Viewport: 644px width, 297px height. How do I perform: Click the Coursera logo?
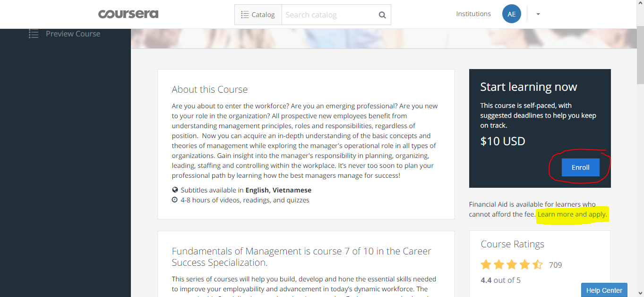coord(128,14)
